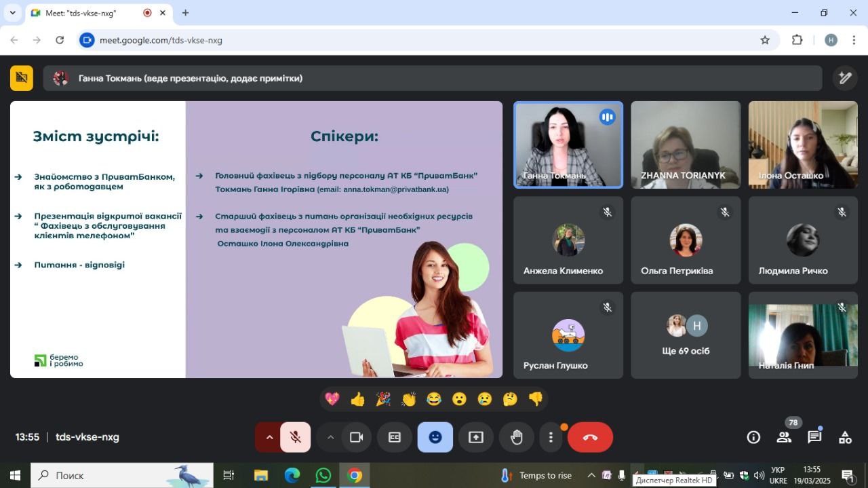
Task: Reload the Meet page
Action: tap(60, 40)
